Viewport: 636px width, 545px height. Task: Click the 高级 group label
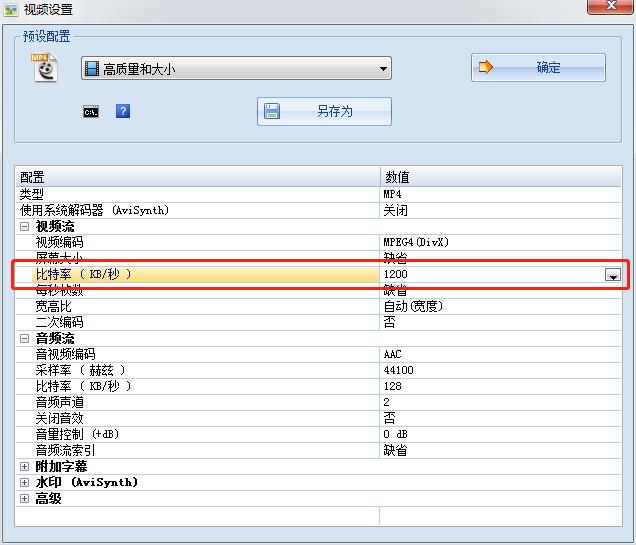48,498
